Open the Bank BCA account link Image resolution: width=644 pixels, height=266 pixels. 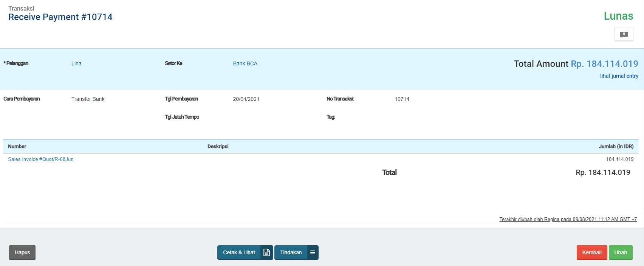(245, 63)
